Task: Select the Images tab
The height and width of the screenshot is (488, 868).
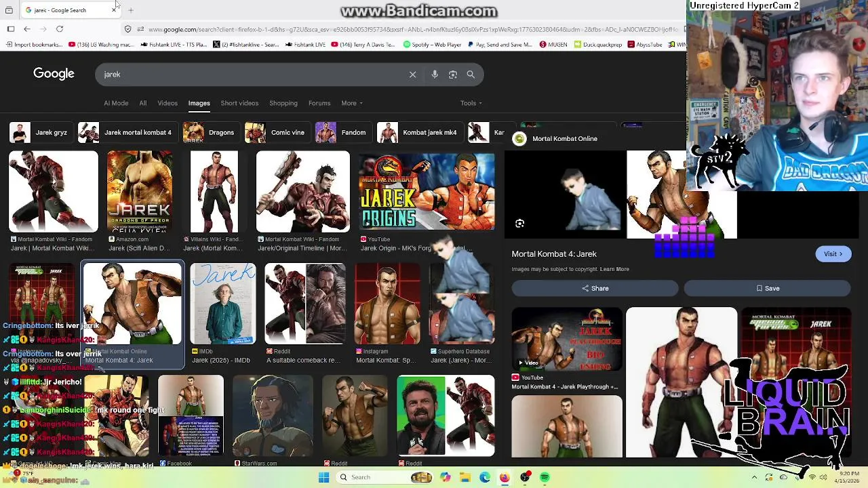Action: click(199, 103)
